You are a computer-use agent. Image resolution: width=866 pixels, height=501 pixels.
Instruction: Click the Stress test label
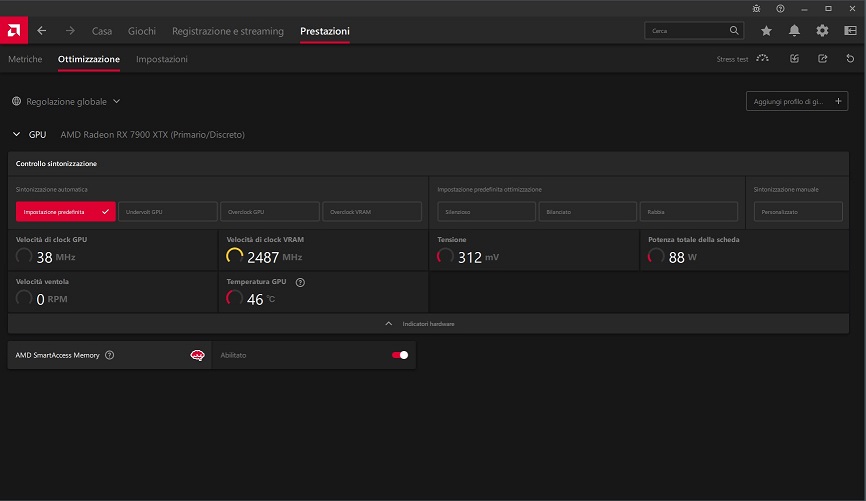(732, 59)
